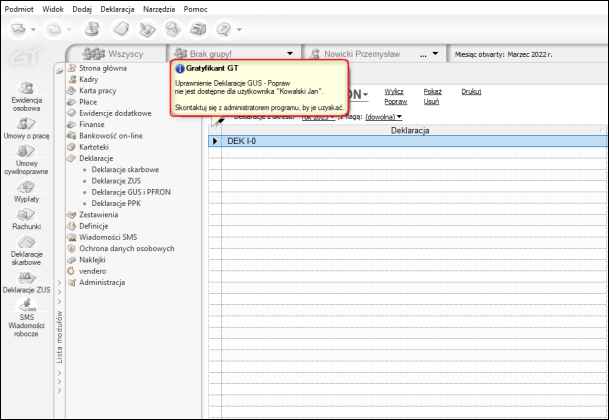Select Finanse in module list
The width and height of the screenshot is (609, 420).
coord(86,124)
